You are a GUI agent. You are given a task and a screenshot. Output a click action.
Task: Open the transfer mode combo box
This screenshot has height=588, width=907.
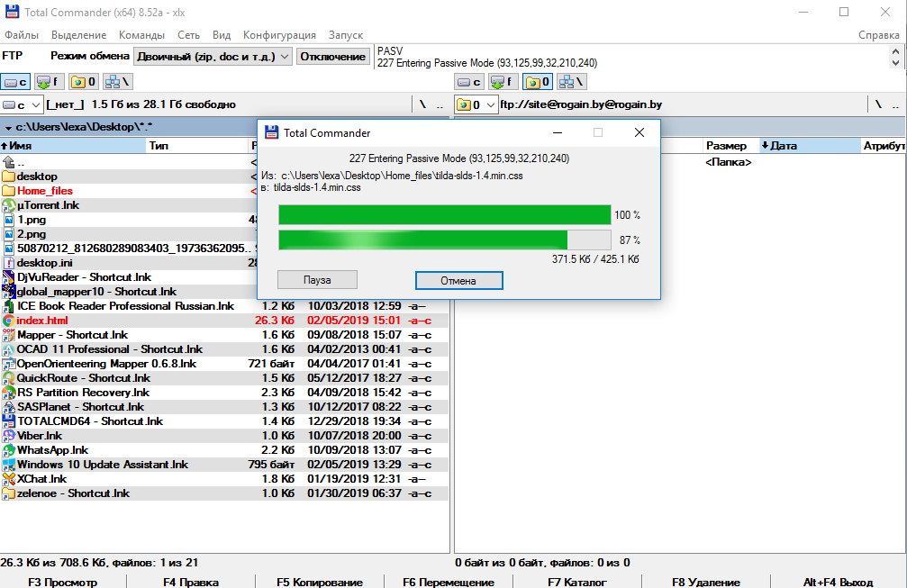(213, 57)
